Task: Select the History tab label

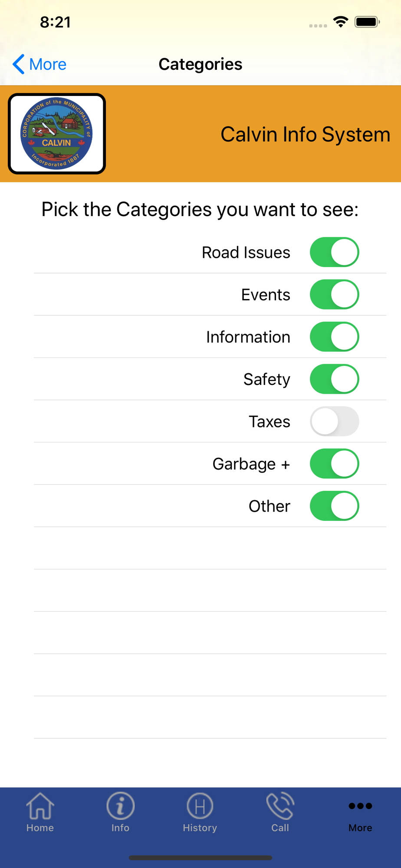Action: [200, 828]
